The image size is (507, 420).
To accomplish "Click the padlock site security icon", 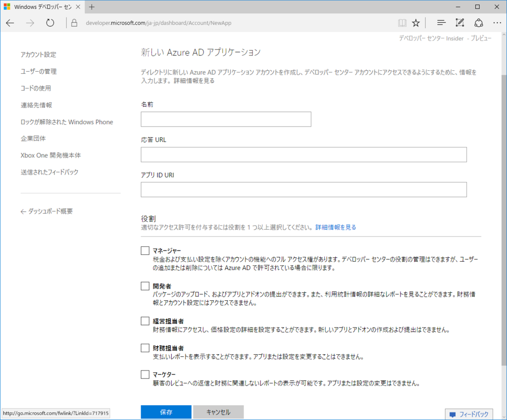I will point(74,23).
